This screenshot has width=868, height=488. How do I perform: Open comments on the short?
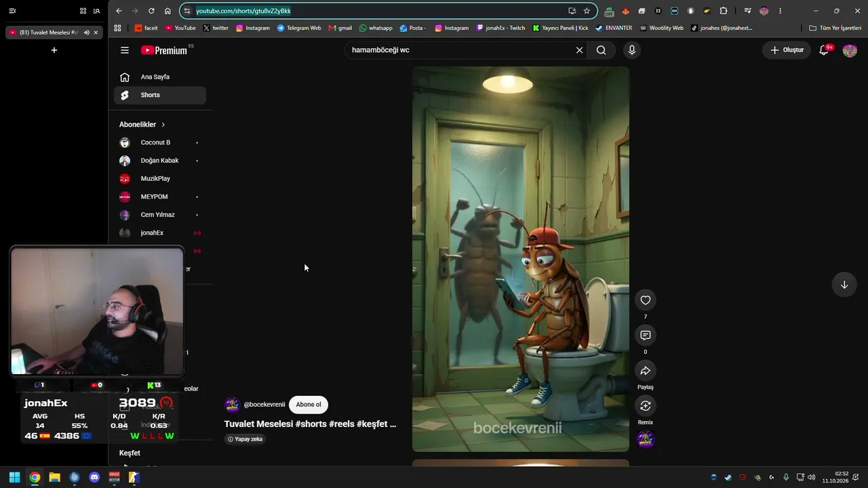click(x=646, y=335)
